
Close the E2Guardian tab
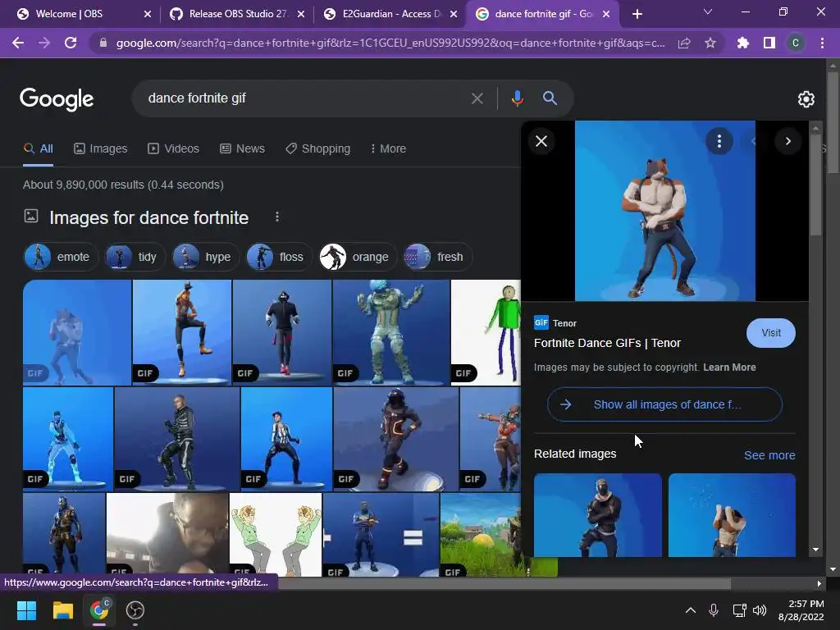pyautogui.click(x=454, y=14)
